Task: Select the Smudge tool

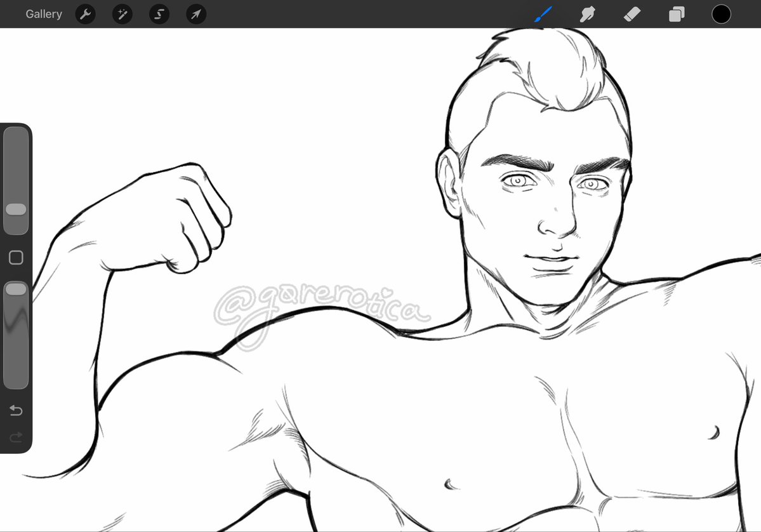Action: pyautogui.click(x=587, y=14)
